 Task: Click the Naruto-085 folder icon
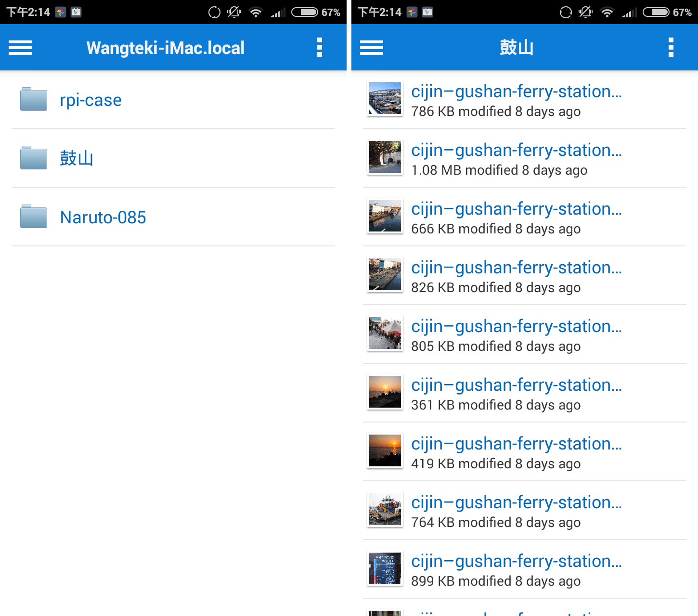[x=33, y=217]
